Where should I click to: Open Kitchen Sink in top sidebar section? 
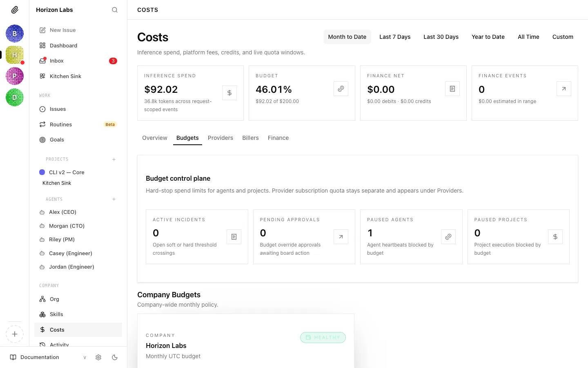[78, 76]
